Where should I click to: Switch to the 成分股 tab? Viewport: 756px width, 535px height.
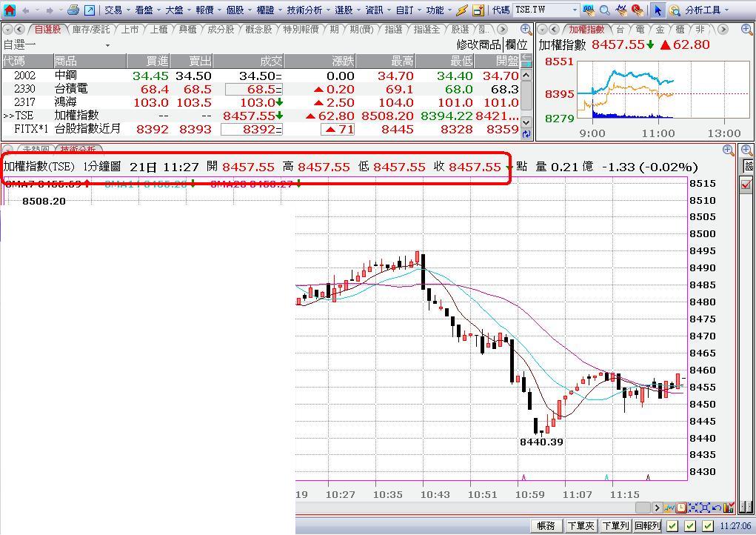pos(221,30)
